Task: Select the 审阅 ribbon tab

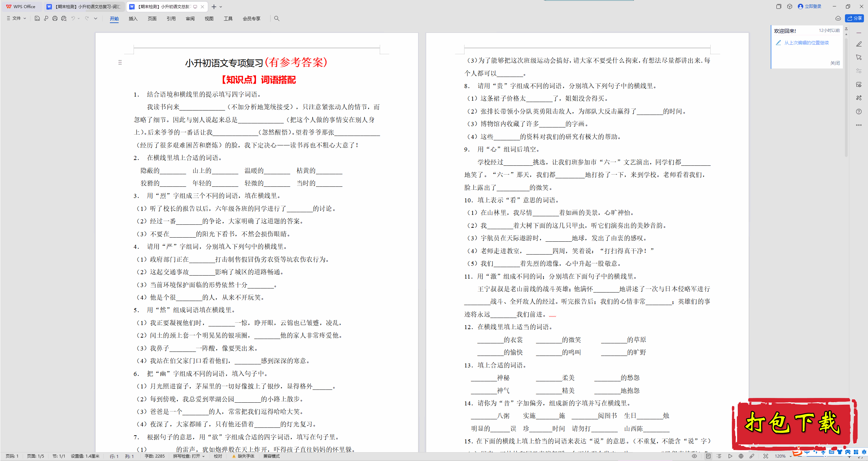Action: point(190,19)
